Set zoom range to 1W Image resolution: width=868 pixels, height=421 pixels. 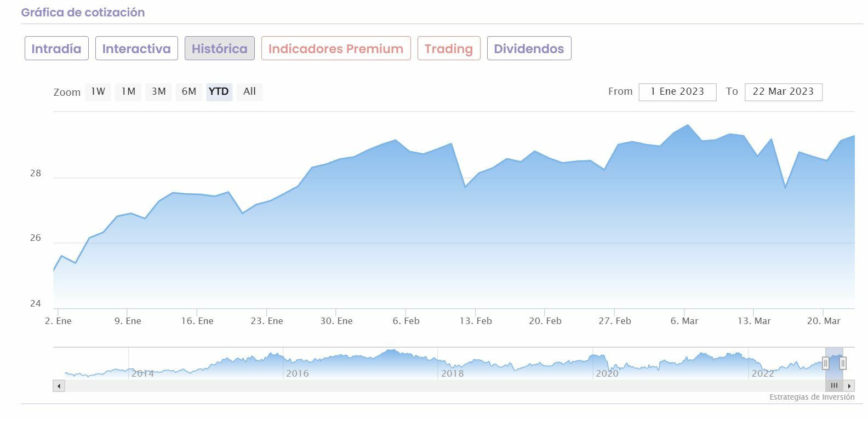pos(98,91)
